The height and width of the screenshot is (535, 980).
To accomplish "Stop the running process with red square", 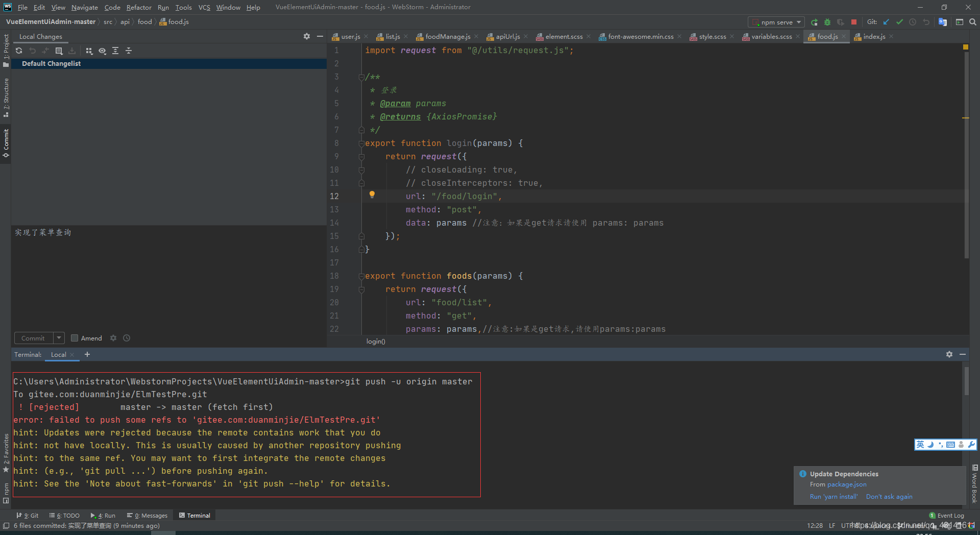I will pyautogui.click(x=854, y=22).
